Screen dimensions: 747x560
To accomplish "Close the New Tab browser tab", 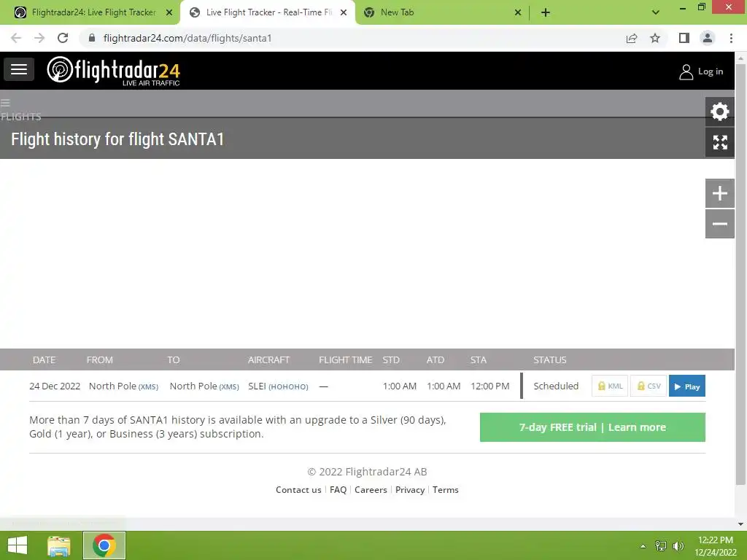I will tap(518, 12).
